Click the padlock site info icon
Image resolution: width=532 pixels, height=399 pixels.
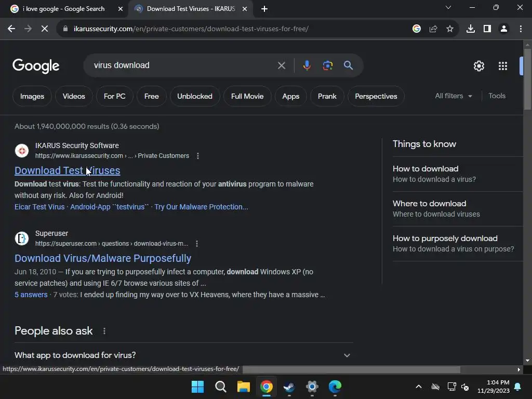tap(65, 29)
